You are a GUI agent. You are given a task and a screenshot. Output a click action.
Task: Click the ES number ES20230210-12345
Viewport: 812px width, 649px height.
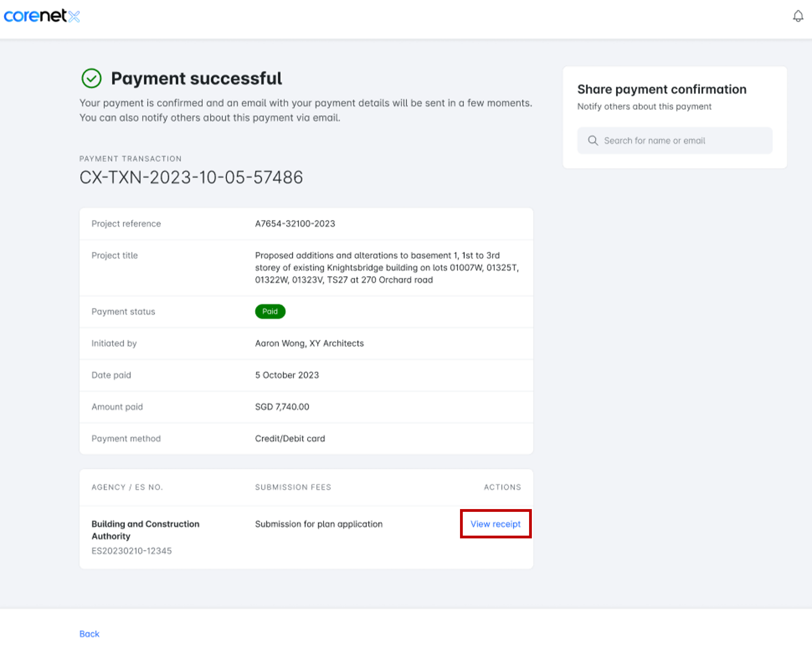[x=132, y=551]
